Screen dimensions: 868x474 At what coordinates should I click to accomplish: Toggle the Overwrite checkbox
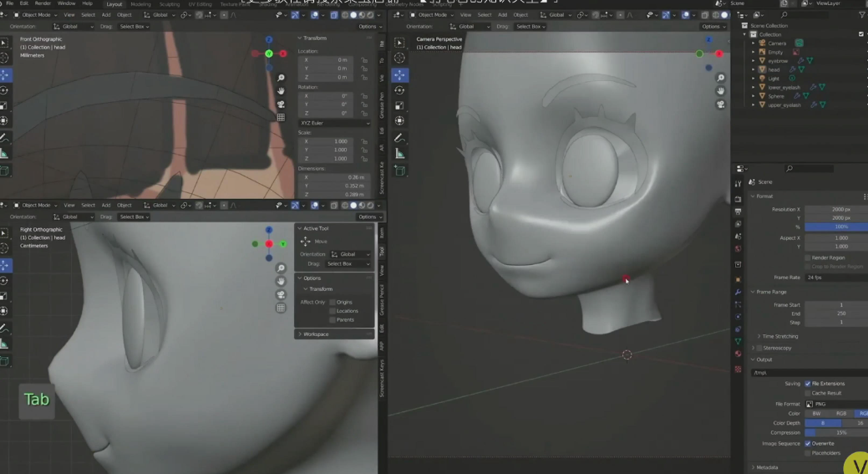point(808,443)
